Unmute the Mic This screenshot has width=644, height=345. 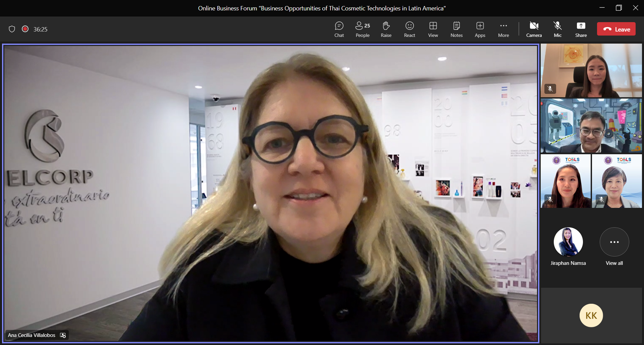point(557,29)
